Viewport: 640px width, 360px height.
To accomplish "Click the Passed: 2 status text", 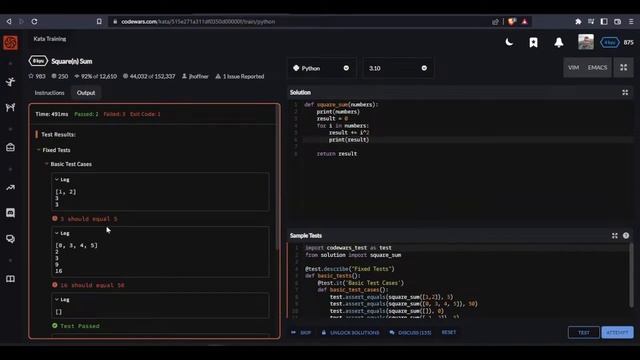I will coord(86,114).
